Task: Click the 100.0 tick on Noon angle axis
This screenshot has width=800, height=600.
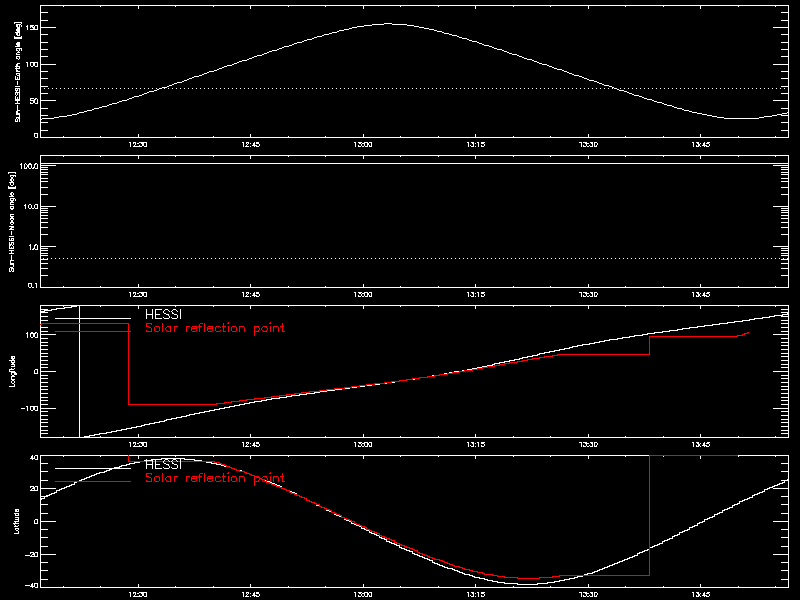Action: (29, 166)
